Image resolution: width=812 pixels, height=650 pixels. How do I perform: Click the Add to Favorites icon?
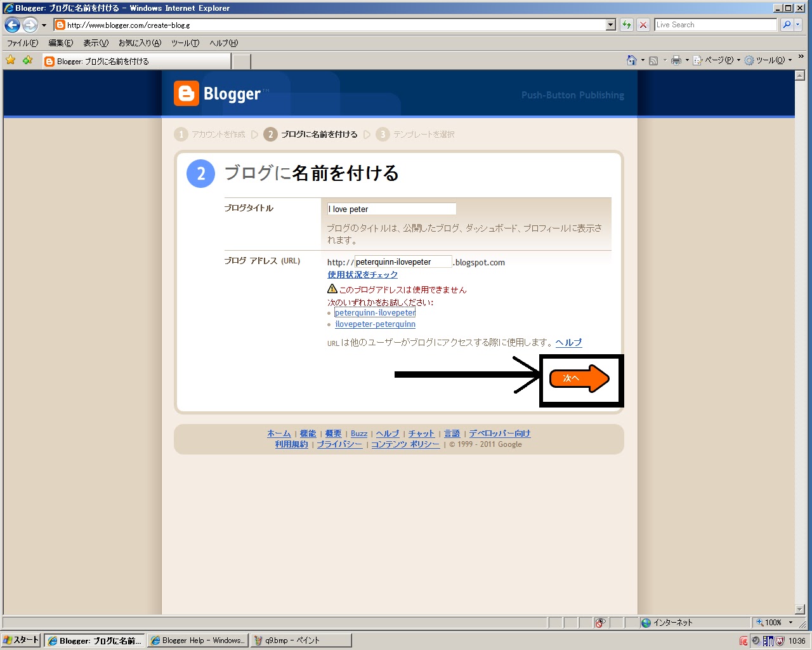27,60
